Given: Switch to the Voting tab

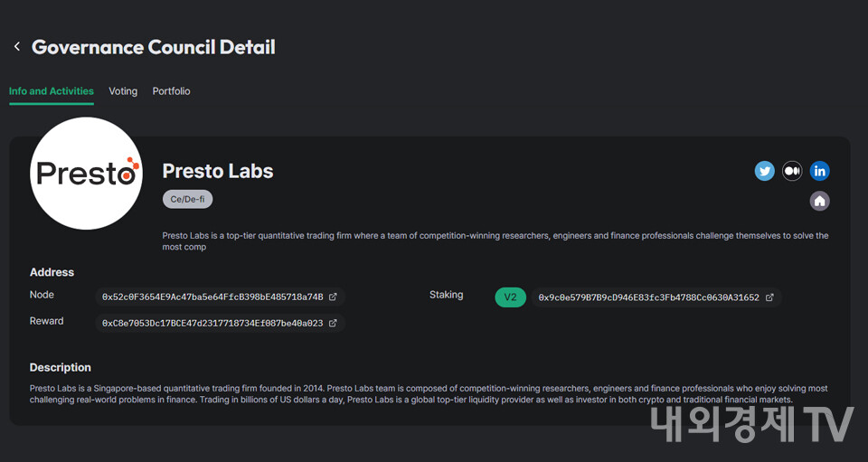Looking at the screenshot, I should tap(123, 91).
